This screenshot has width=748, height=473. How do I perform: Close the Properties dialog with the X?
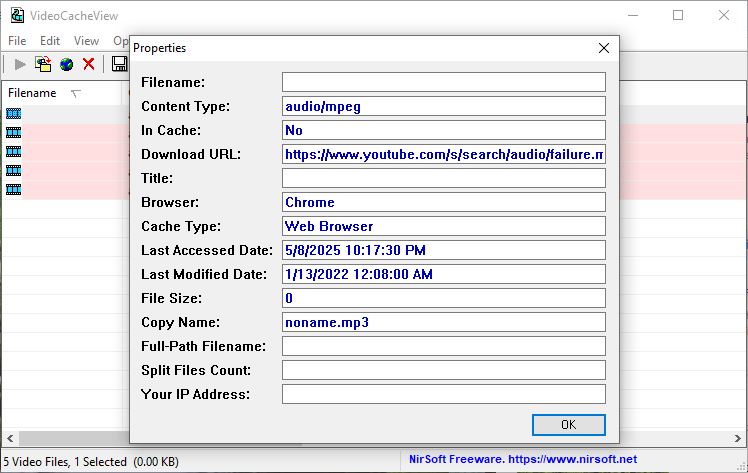coord(604,48)
